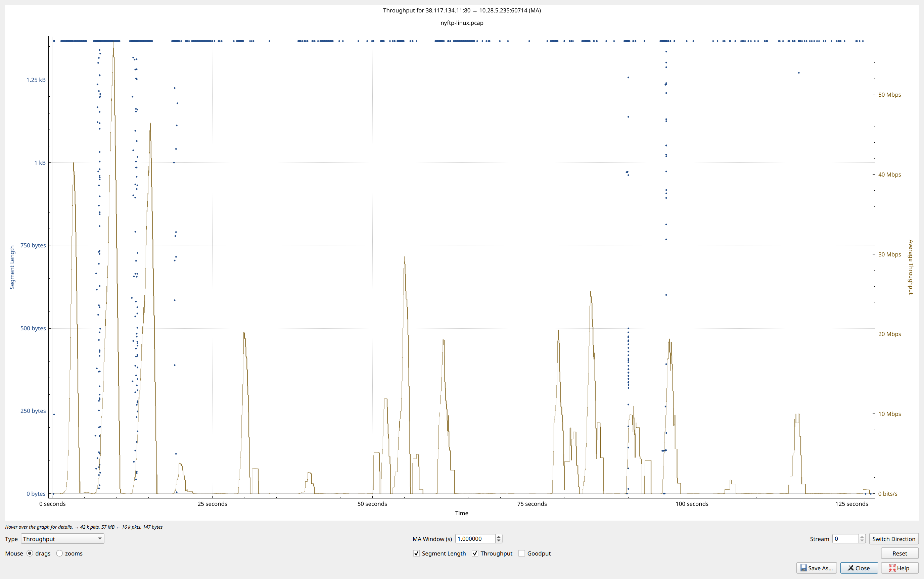Click the 20 Mbps axis tick label
Screen dimensions: 924x579
(x=889, y=334)
